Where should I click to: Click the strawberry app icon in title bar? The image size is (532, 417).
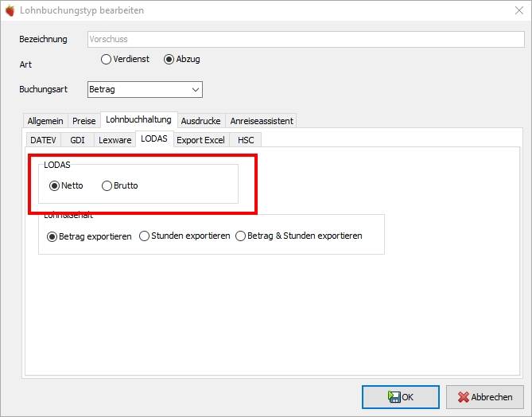[10, 10]
